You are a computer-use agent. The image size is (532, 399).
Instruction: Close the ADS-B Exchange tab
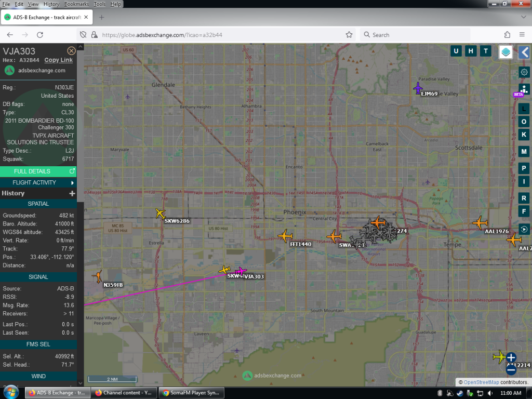tap(86, 17)
